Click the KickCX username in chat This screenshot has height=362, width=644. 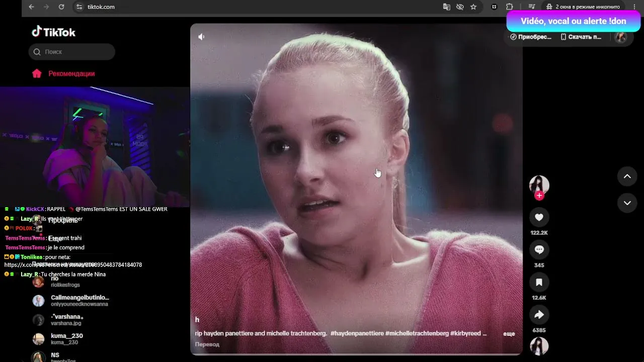tap(35, 209)
